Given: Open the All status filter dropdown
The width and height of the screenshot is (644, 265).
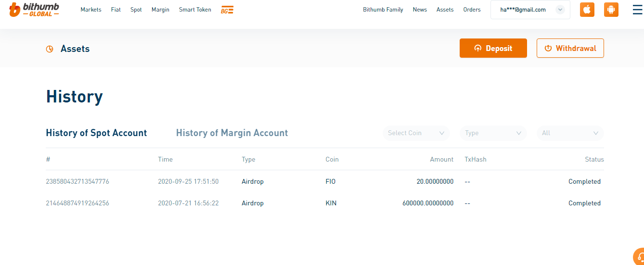Looking at the screenshot, I should 570,133.
